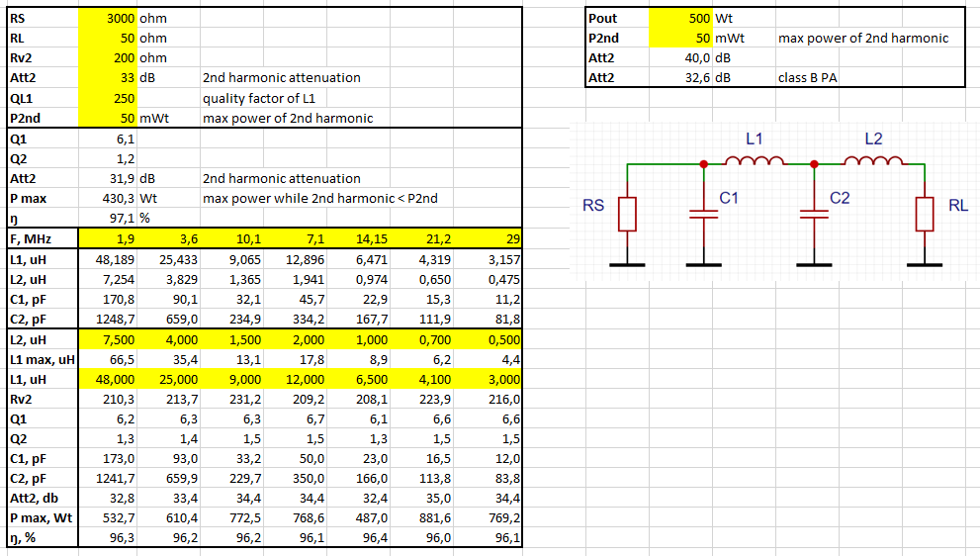Image resolution: width=980 pixels, height=556 pixels.
Task: Click the red junction node above C2
Action: [x=813, y=164]
